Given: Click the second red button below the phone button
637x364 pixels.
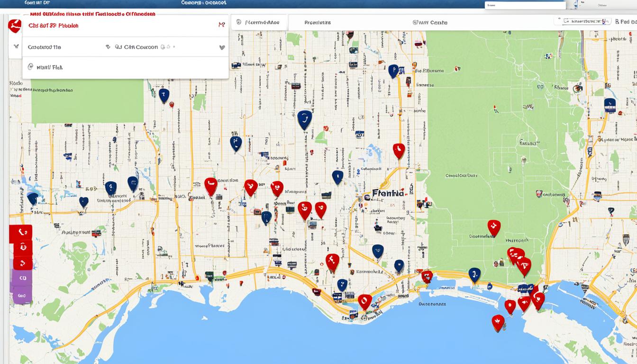Looking at the screenshot, I should 21,247.
